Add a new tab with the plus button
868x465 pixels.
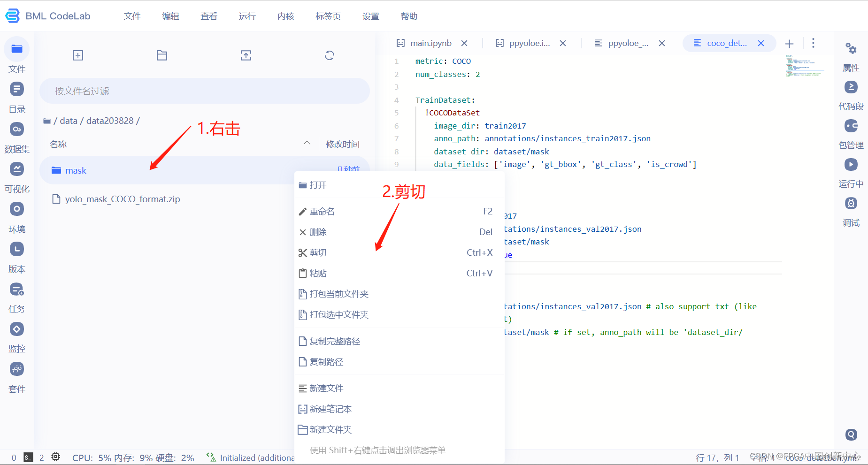(790, 44)
